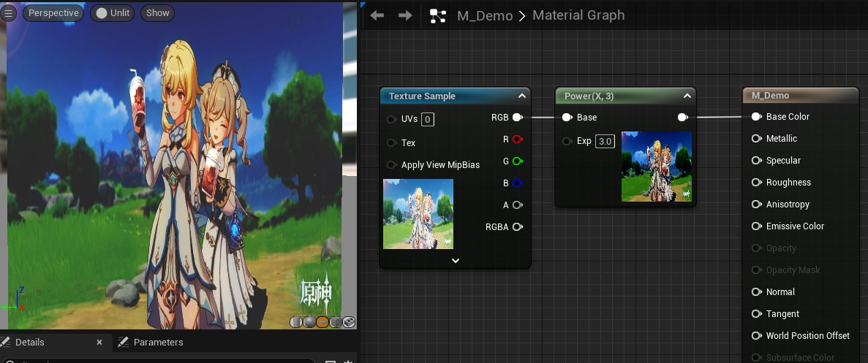Switch to the Parameters tab
This screenshot has height=363, width=868.
[x=158, y=342]
